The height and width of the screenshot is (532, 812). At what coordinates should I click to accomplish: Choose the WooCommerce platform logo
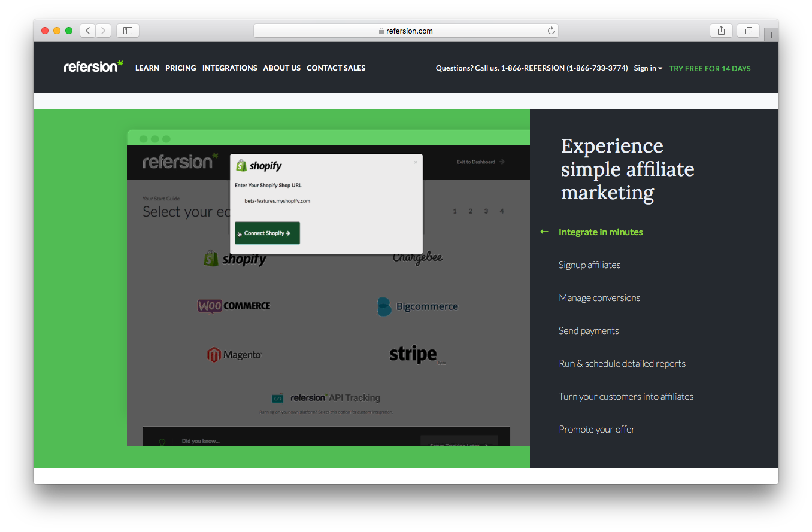pos(234,306)
